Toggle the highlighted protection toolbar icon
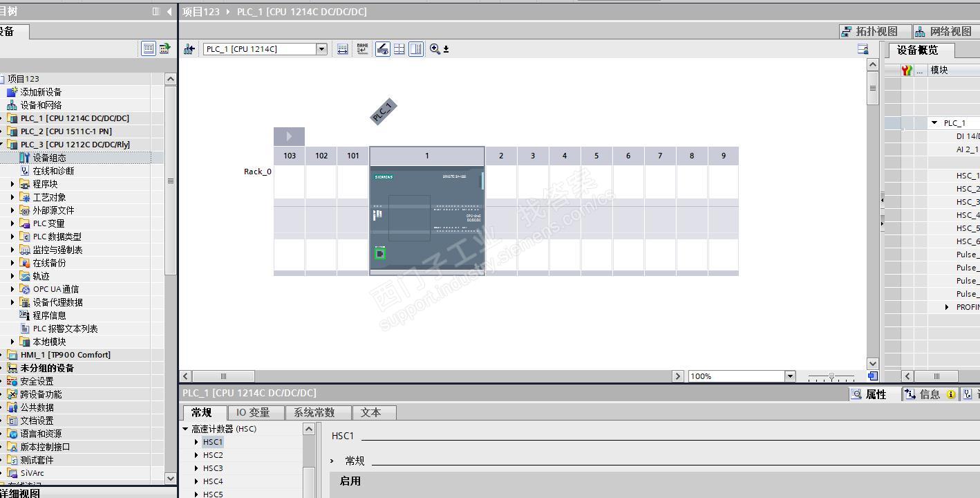Image resolution: width=980 pixels, height=498 pixels. point(382,49)
